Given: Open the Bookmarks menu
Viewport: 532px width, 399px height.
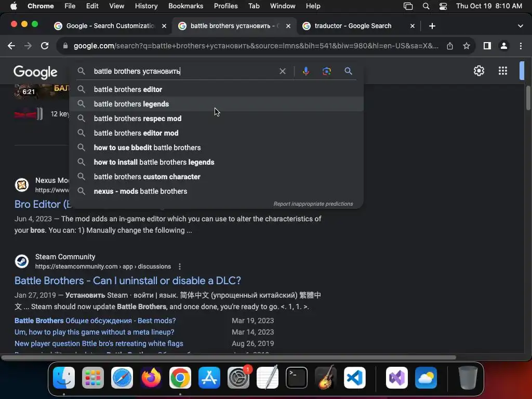Looking at the screenshot, I should pos(185,6).
